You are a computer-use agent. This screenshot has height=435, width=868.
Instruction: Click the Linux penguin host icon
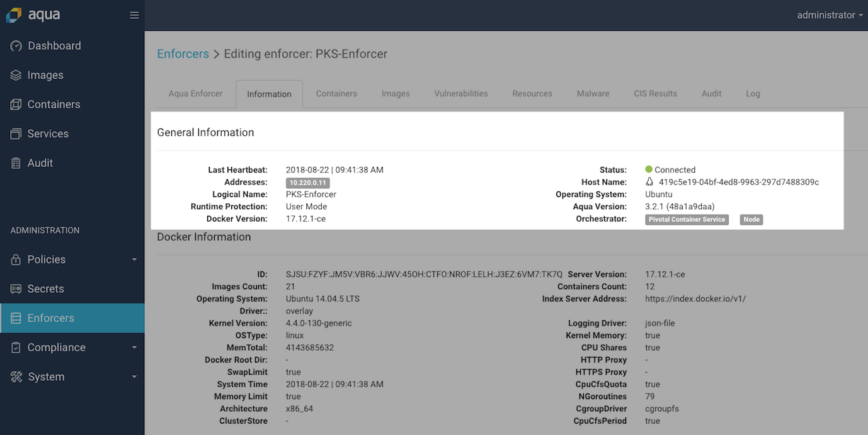click(x=649, y=182)
